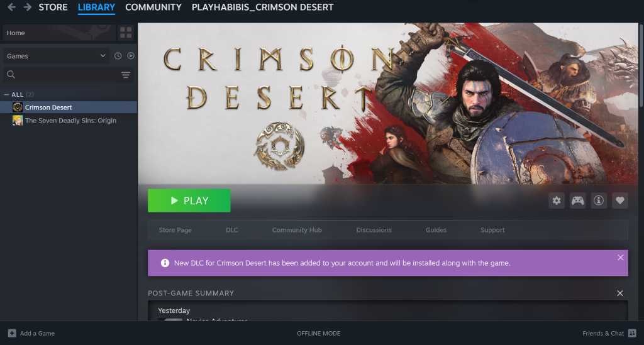Viewport: 644px width, 345px height.
Task: Close the Post-Game Summary section
Action: pyautogui.click(x=619, y=293)
